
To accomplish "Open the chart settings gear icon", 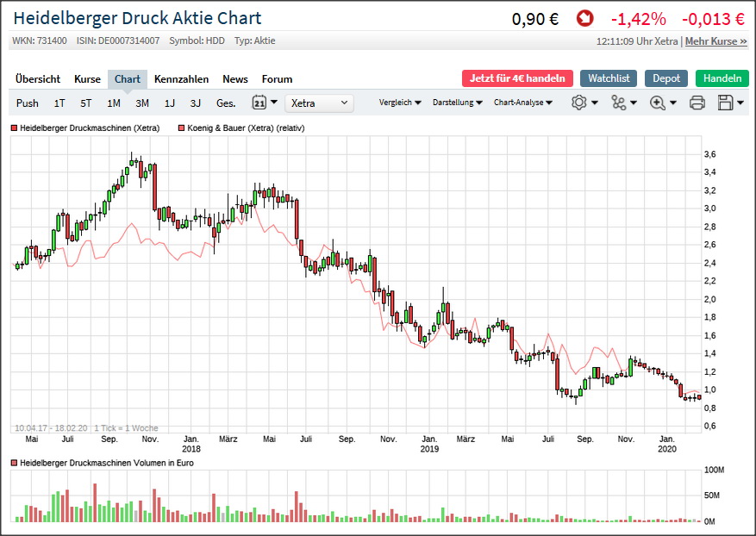I will click(x=579, y=103).
